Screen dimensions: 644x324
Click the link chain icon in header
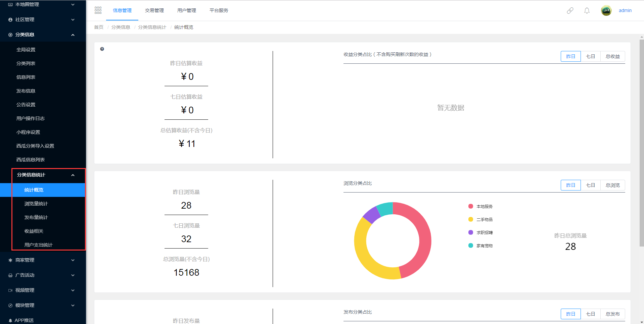[570, 11]
